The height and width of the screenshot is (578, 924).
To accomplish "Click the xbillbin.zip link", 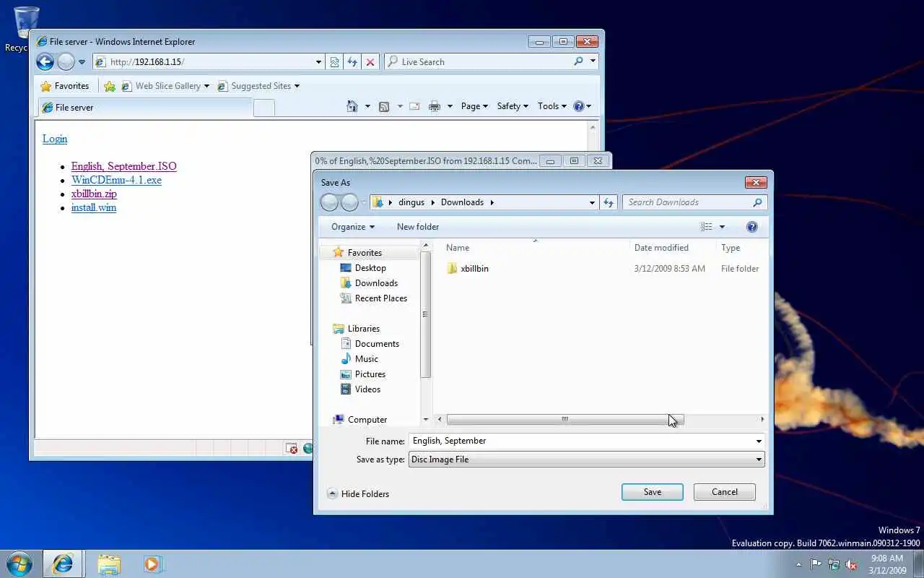I will coord(94,194).
